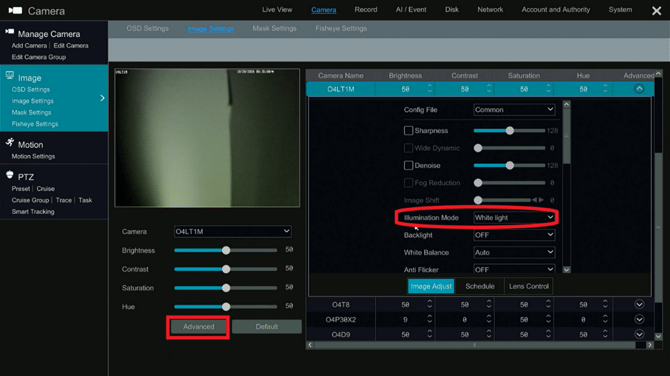Screen dimensions: 670x376
Task: Enable the Denoise checkbox
Action: click(408, 165)
